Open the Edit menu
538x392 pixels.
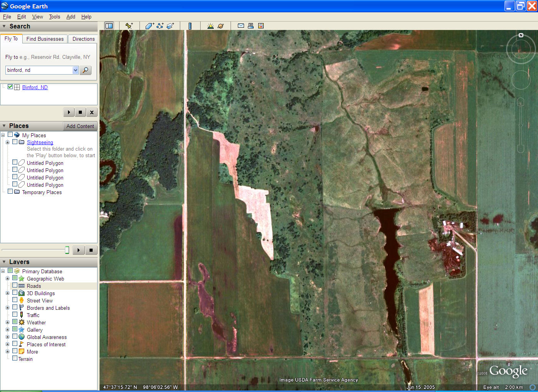[22, 17]
